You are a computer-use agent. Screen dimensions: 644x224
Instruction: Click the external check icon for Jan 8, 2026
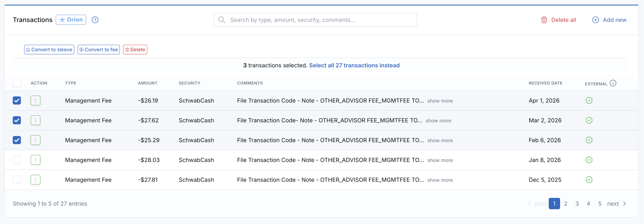pos(589,160)
